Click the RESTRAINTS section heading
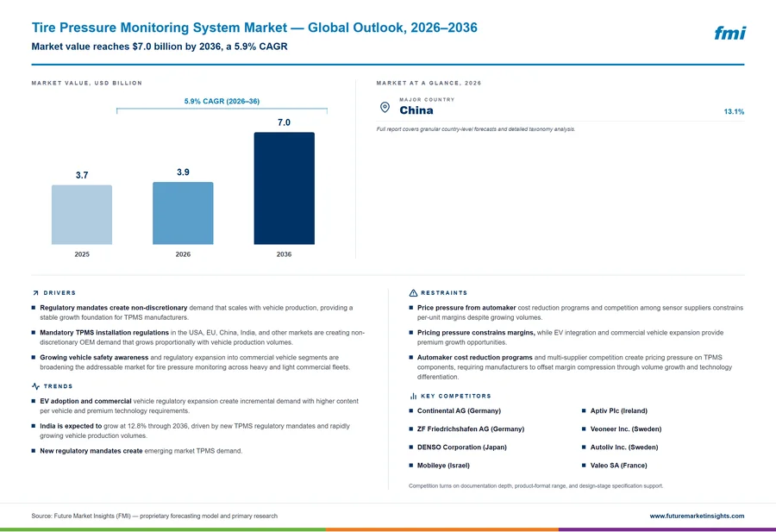This screenshot has width=776, height=532. tap(444, 293)
